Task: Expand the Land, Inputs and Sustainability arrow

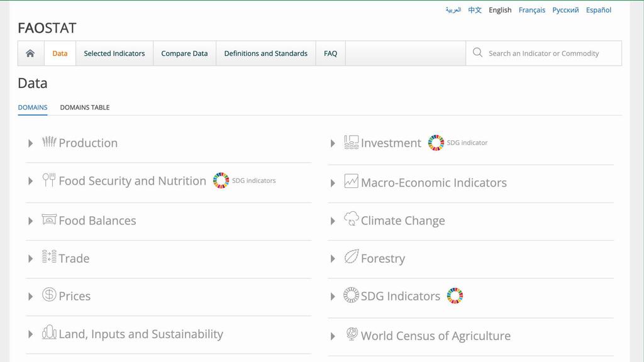Action: 30,334
